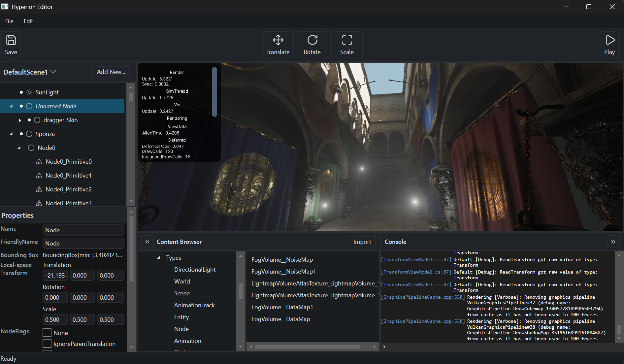Viewport: 624px width, 364px height.
Task: Select FogVolume__DataMap1 asset
Action: coord(282,307)
